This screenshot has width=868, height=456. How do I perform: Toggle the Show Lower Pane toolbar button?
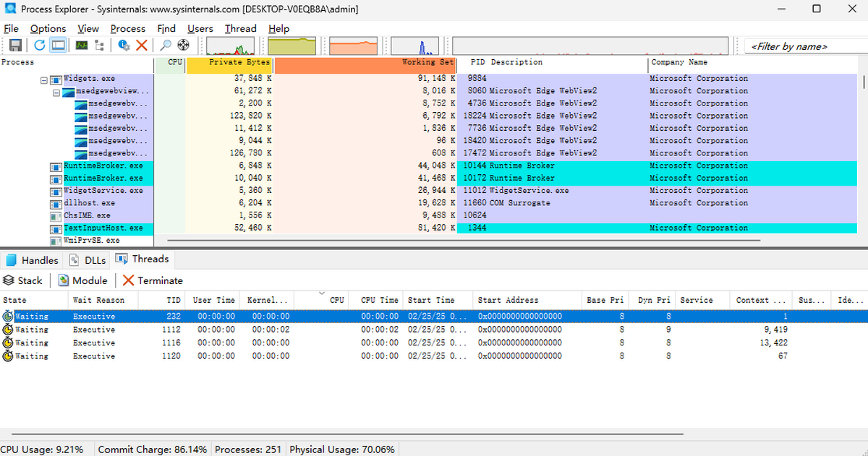(59, 45)
